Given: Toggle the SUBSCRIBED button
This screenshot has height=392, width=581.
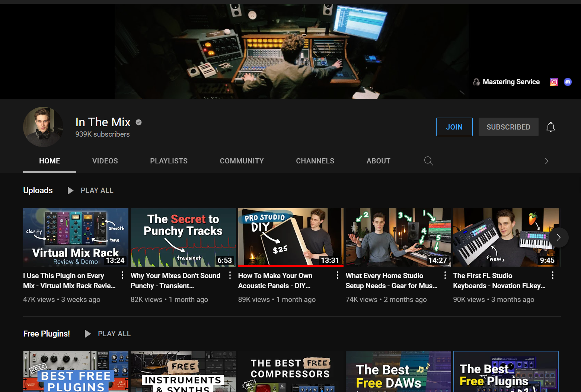Looking at the screenshot, I should coord(508,127).
